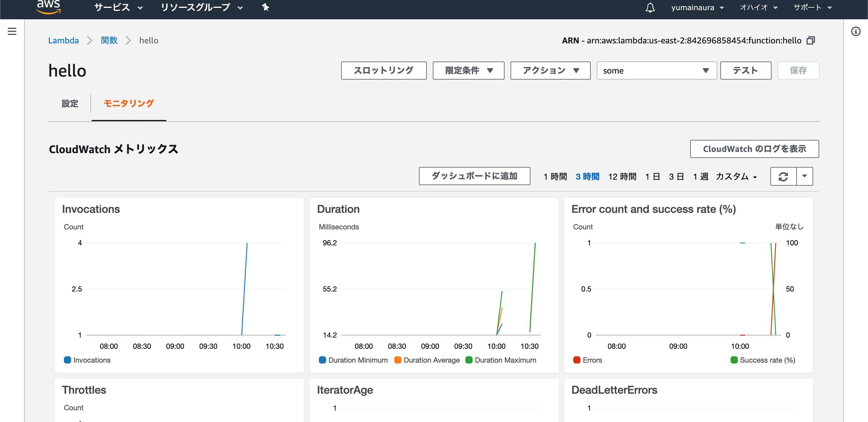Open the カスタム time range dropdown
Image resolution: width=868 pixels, height=422 pixels.
click(737, 177)
